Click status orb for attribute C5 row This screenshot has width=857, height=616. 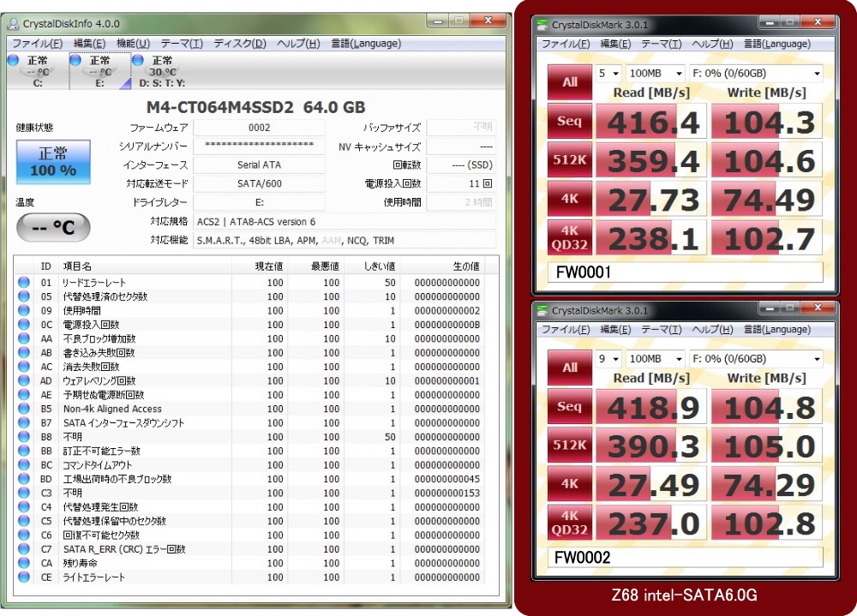pyautogui.click(x=23, y=521)
